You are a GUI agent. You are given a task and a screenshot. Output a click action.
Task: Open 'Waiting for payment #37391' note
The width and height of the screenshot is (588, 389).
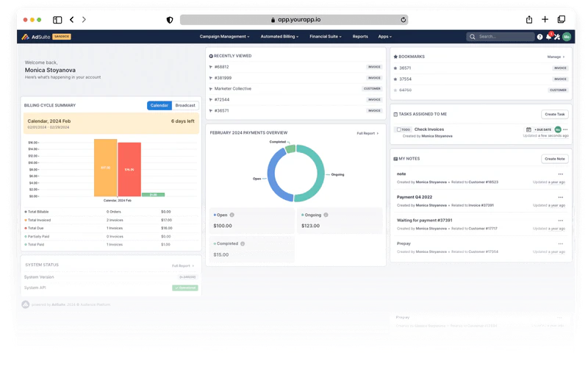coord(425,221)
